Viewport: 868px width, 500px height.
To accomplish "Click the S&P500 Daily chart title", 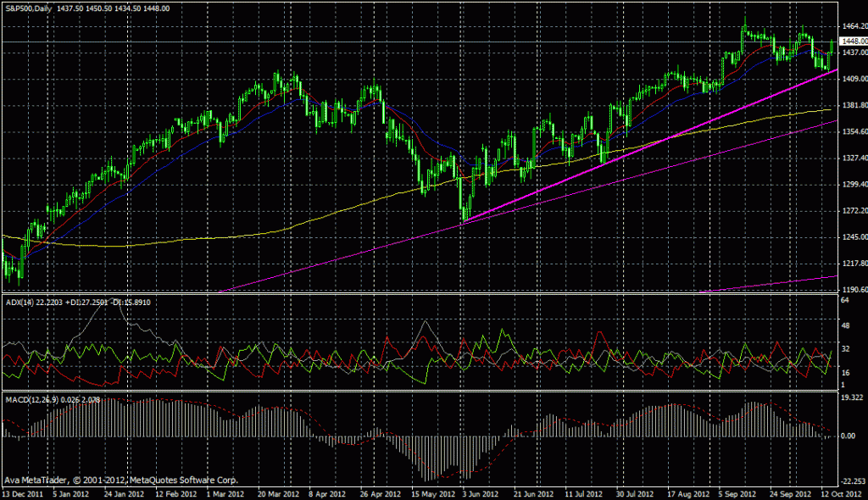I will click(x=26, y=8).
